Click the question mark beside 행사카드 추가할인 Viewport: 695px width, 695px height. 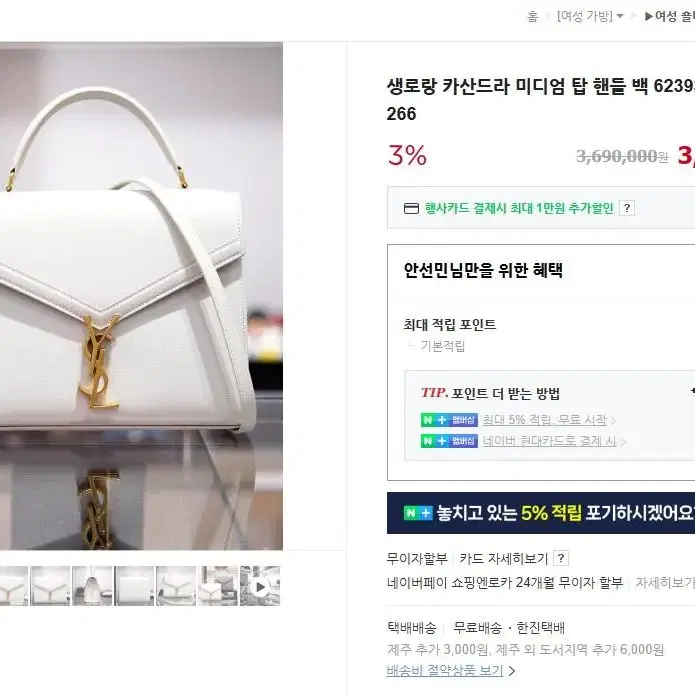627,208
